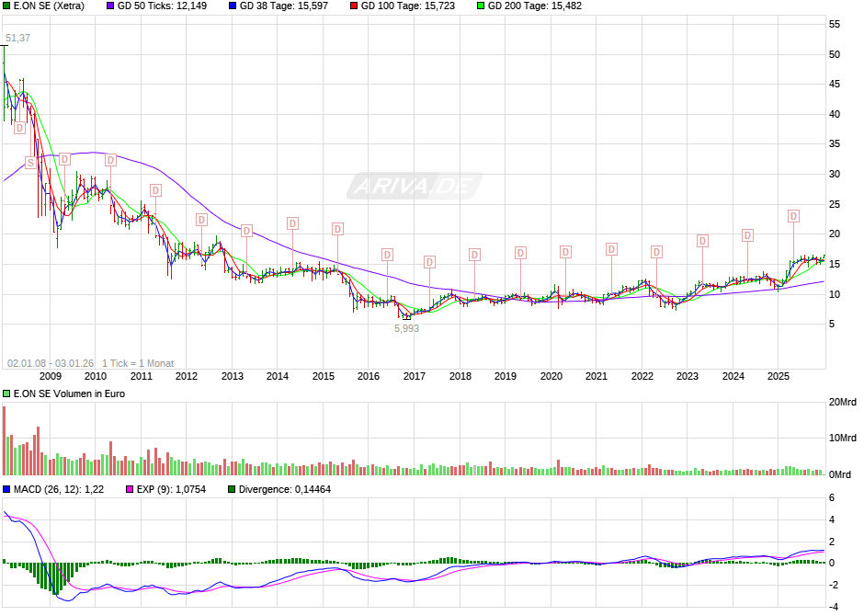Click the 2012 year label on the x-axis
Image resolution: width=864 pixels, height=616 pixels.
click(187, 376)
